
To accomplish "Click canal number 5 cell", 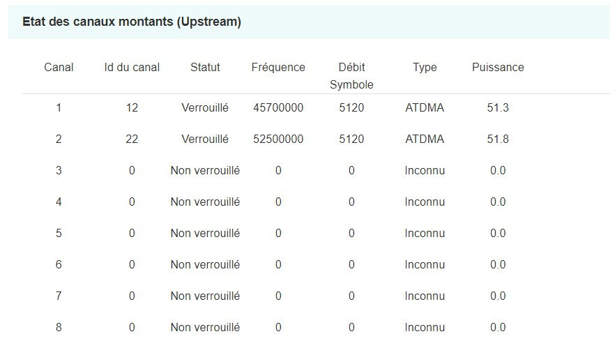I will point(59,234).
